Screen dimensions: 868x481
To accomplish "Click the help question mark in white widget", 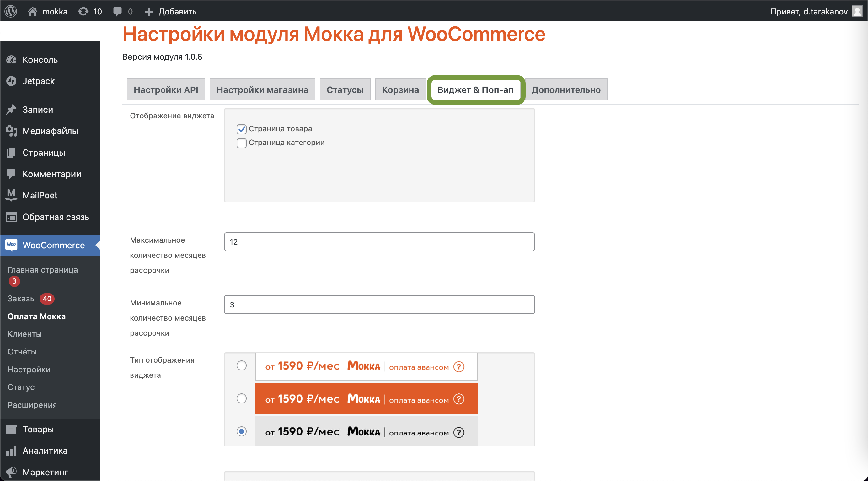I will click(459, 367).
